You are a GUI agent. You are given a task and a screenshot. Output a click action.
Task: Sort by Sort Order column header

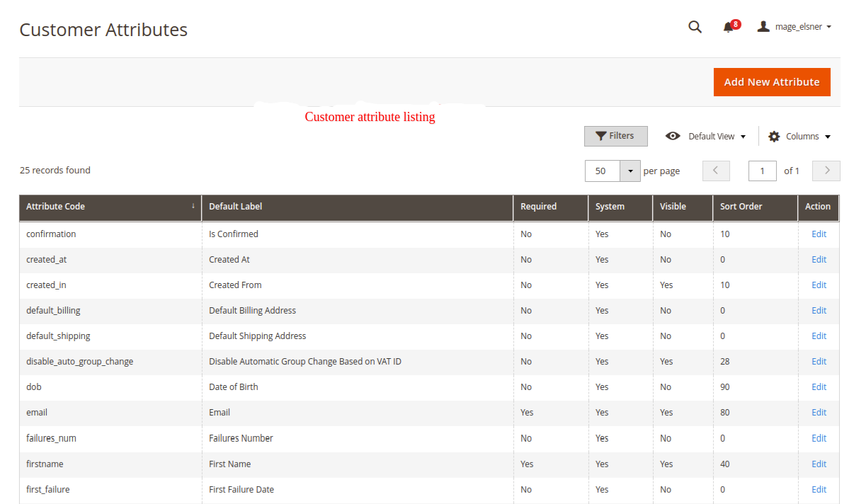point(740,207)
